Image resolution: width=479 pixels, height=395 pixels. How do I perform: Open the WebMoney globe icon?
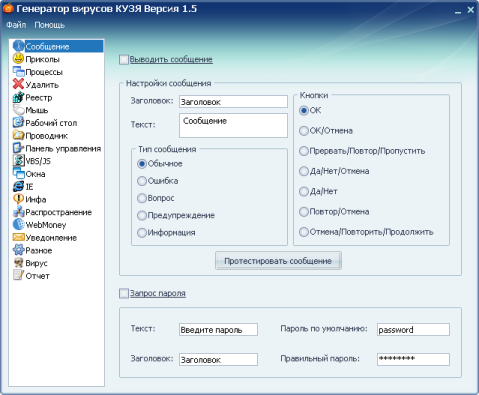pyautogui.click(x=18, y=224)
